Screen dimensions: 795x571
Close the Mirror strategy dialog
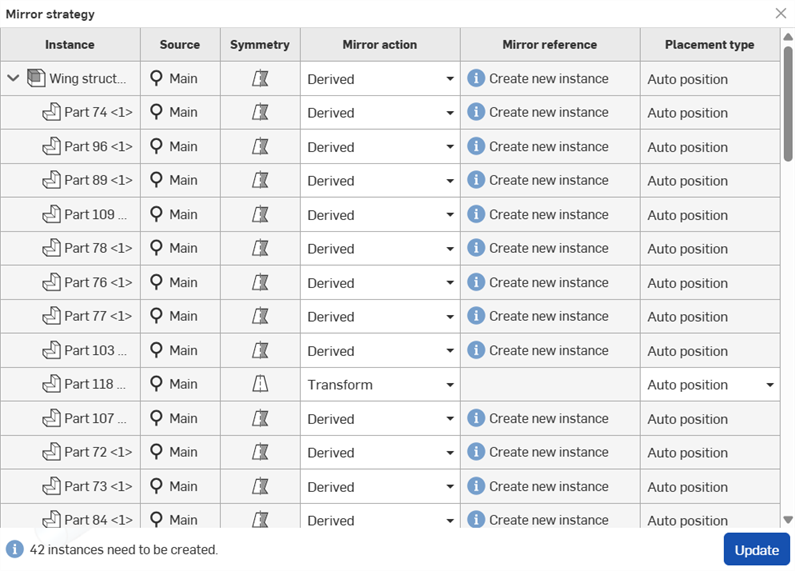tap(781, 14)
